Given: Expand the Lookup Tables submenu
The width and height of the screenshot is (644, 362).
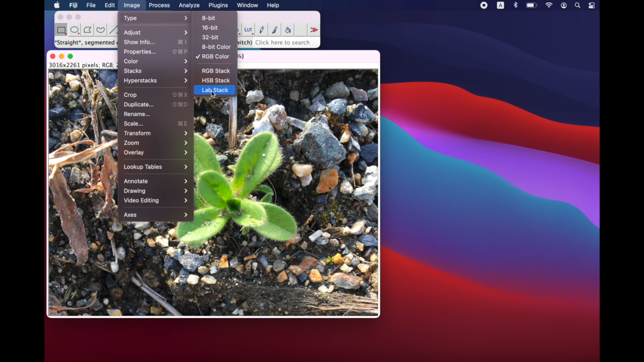Looking at the screenshot, I should point(156,167).
